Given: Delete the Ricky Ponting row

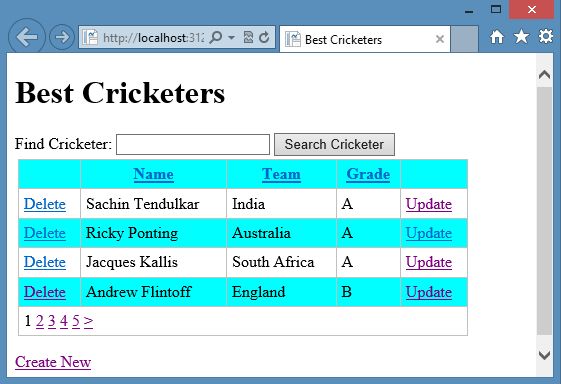Looking at the screenshot, I should [x=45, y=233].
